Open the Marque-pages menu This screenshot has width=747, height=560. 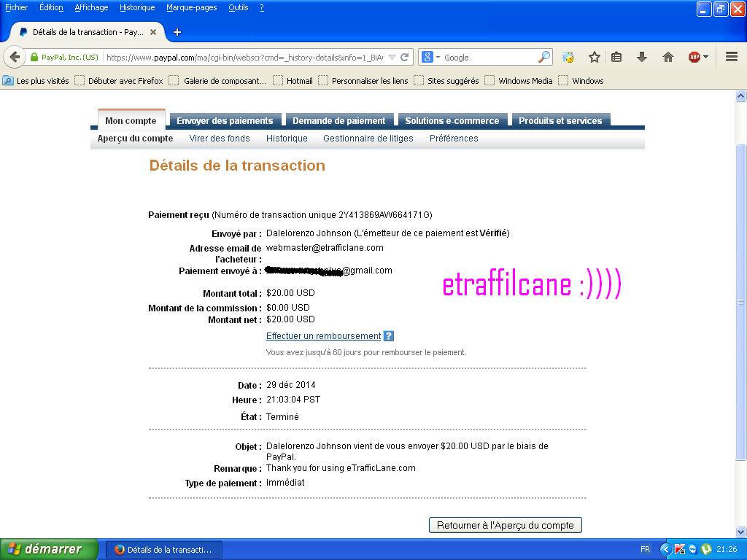click(x=192, y=7)
